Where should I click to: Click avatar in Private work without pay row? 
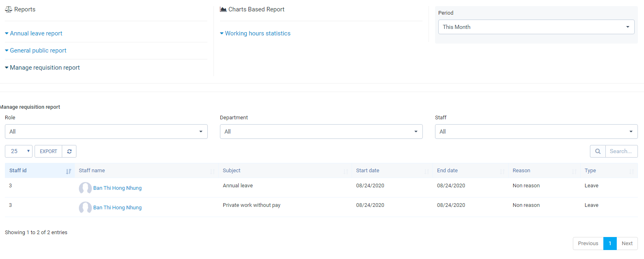[85, 208]
